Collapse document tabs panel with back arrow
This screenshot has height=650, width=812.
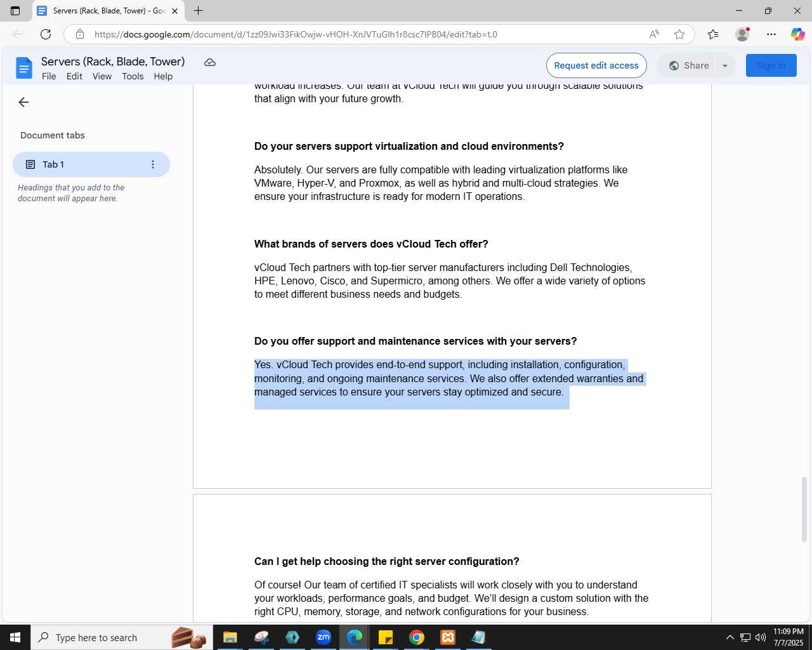click(23, 102)
